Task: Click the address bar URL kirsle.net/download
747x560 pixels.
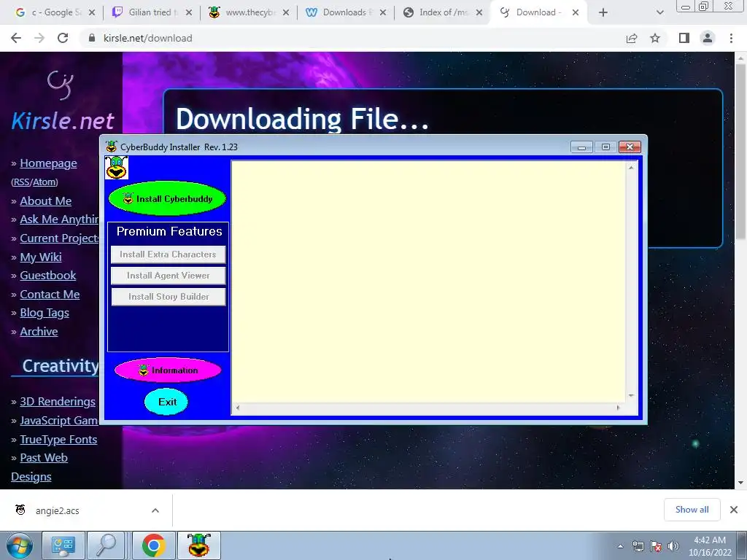Action: [147, 38]
